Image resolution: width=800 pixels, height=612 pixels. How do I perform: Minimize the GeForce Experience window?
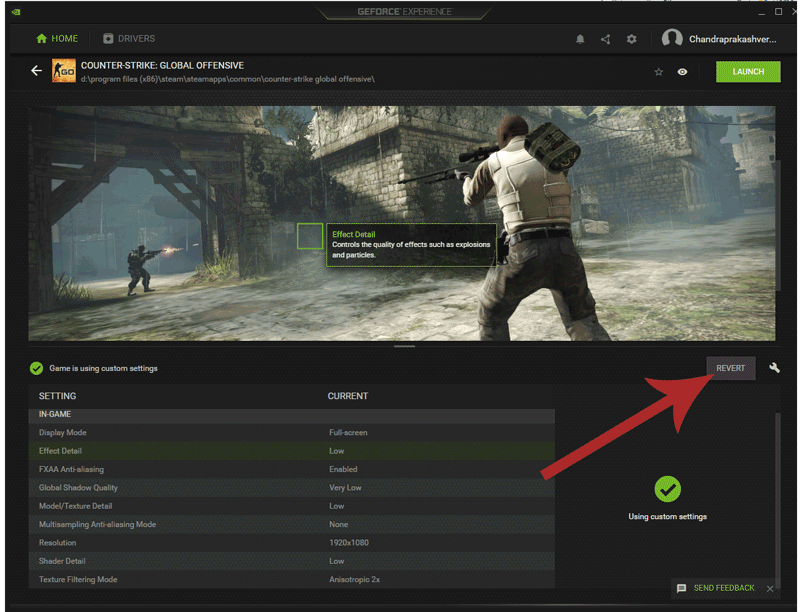761,12
